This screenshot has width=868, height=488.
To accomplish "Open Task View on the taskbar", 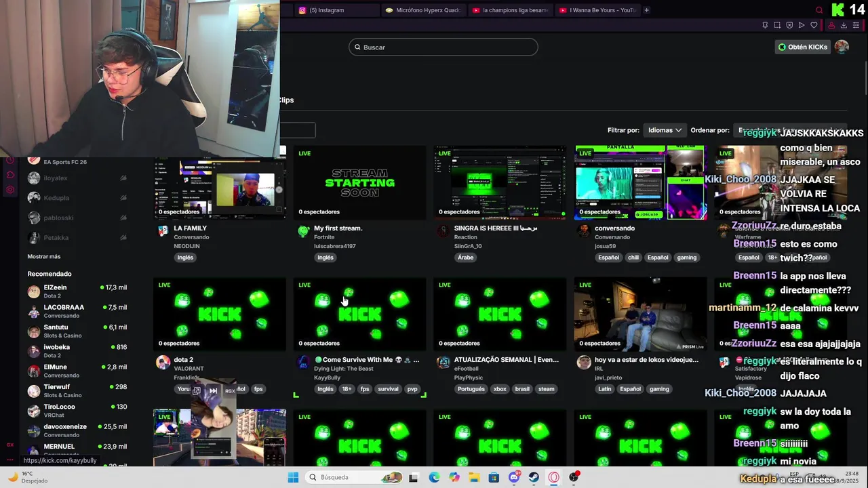I will pyautogui.click(x=413, y=477).
